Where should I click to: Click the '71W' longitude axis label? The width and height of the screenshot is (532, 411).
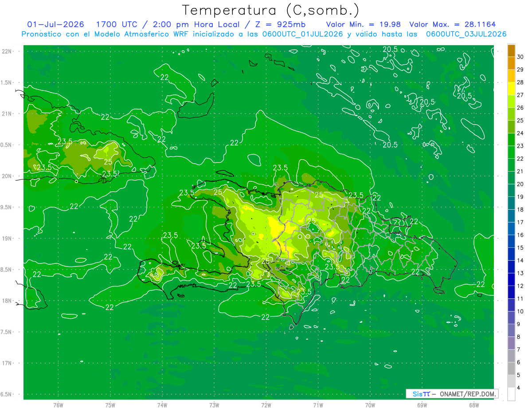[x=318, y=405]
